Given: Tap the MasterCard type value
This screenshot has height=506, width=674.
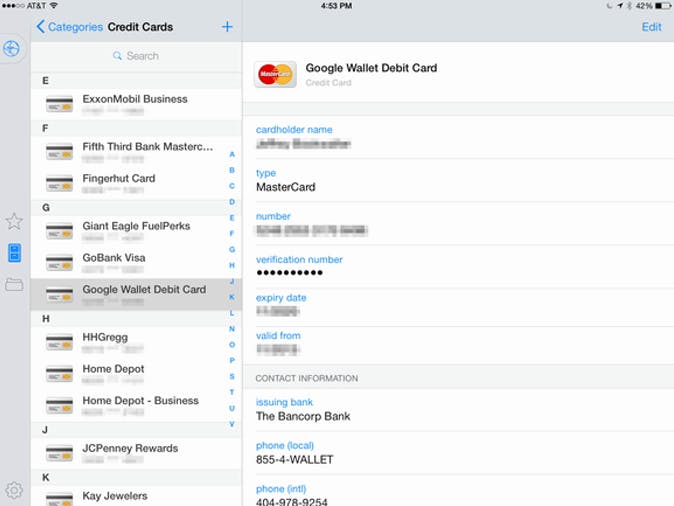Looking at the screenshot, I should click(285, 187).
